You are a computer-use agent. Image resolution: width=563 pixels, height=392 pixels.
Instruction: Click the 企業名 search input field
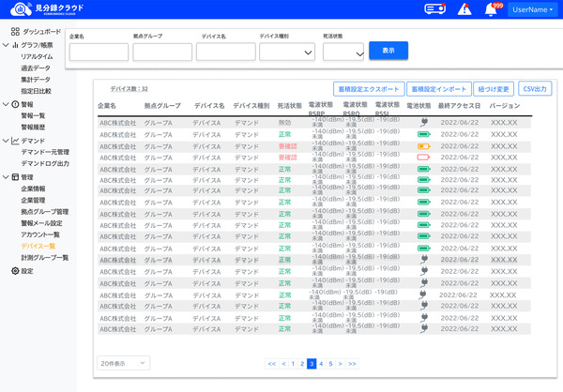point(99,53)
